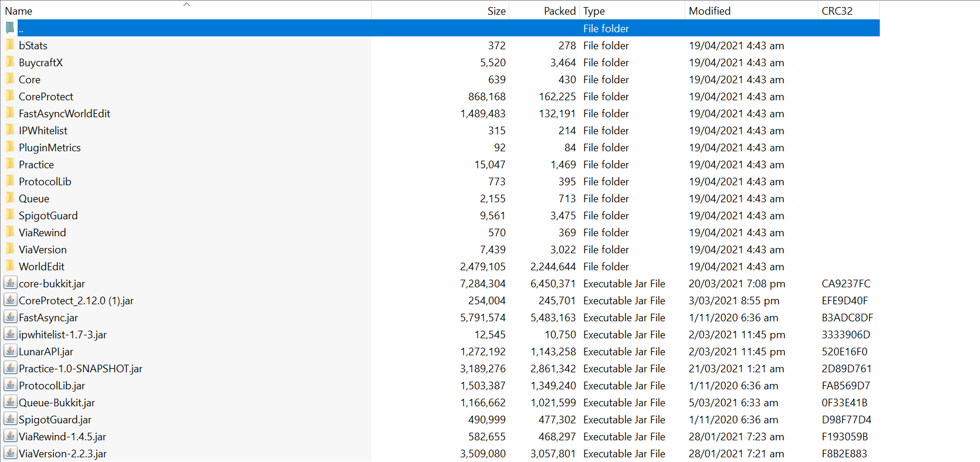
Task: Click the SpigotGuard folder icon
Action: (10, 215)
